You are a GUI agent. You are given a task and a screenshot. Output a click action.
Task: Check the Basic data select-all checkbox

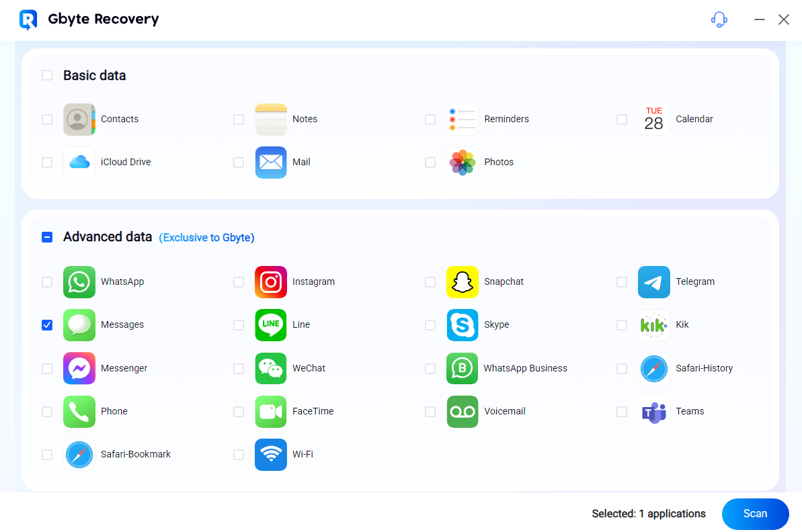[x=47, y=76]
